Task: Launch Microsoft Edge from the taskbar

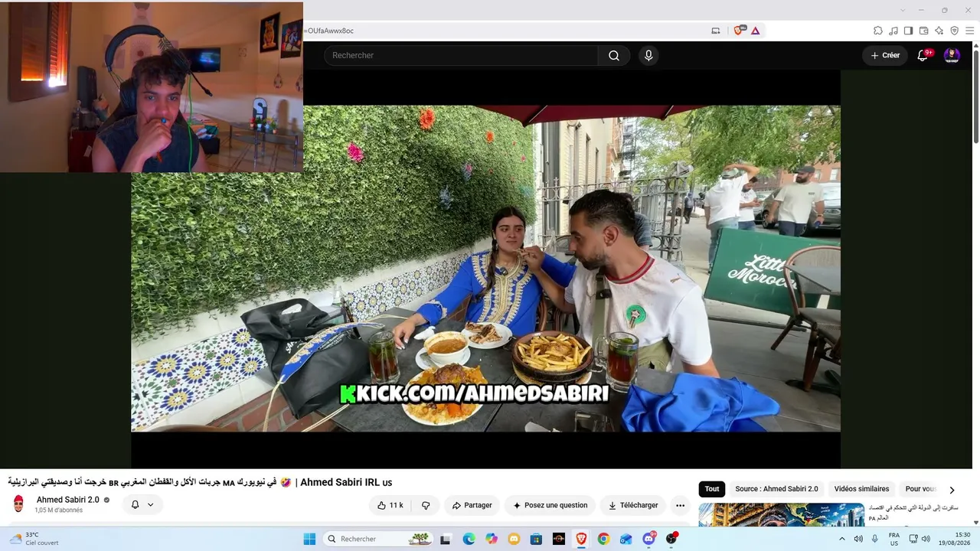Action: click(469, 539)
